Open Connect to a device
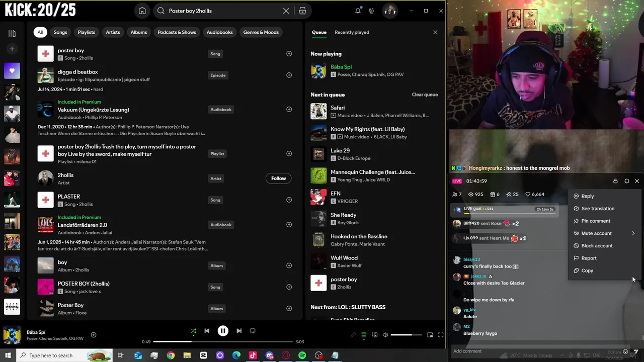Screen dimensions: 644x362 click(375, 335)
